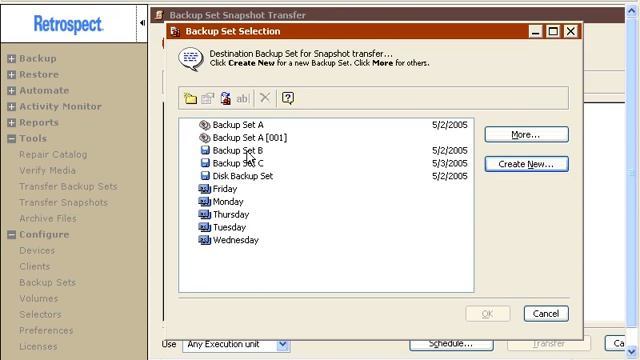The width and height of the screenshot is (640, 360).
Task: Click the Wednesday script icon
Action: 204,240
